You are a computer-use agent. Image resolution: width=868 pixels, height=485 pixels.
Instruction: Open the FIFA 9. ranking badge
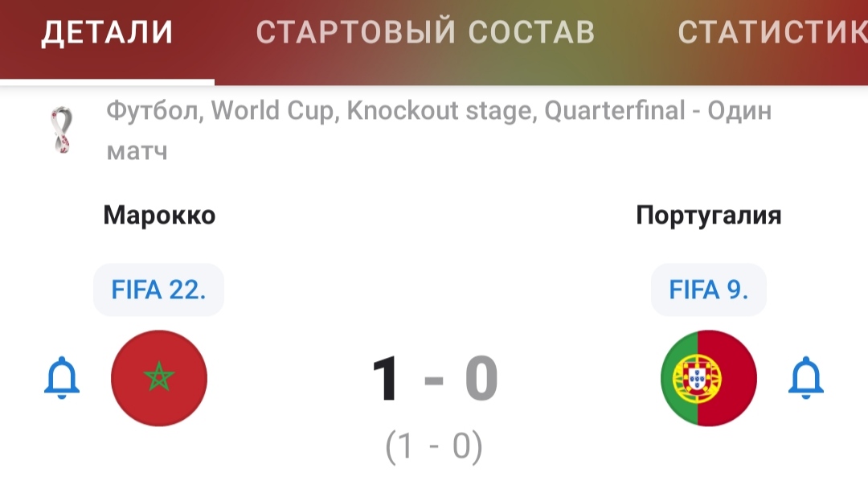pyautogui.click(x=709, y=290)
